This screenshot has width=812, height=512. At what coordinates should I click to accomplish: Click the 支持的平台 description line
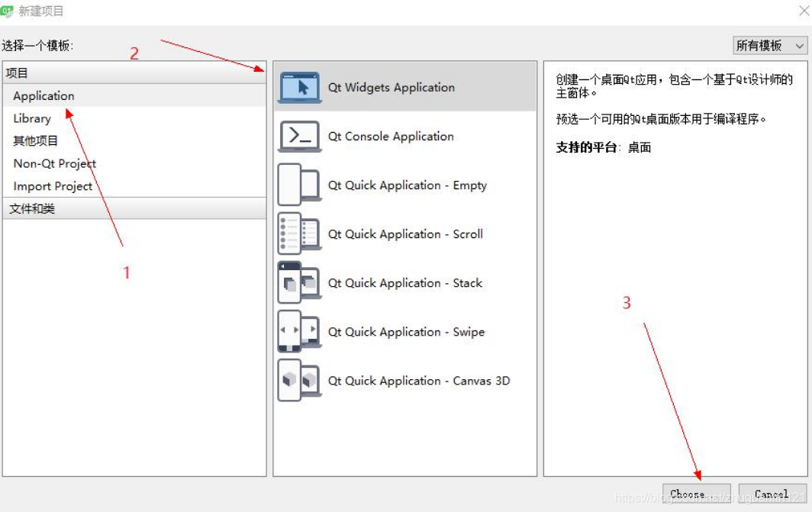point(604,147)
